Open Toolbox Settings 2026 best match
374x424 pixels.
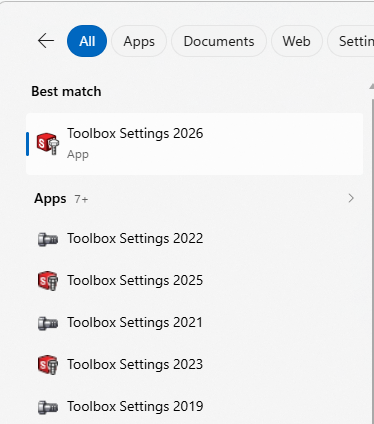(x=195, y=144)
